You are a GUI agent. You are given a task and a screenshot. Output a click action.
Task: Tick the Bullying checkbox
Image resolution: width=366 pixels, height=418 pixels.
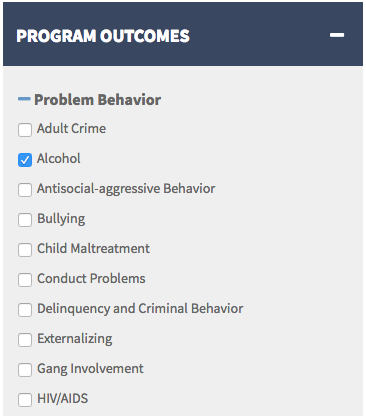tap(25, 220)
